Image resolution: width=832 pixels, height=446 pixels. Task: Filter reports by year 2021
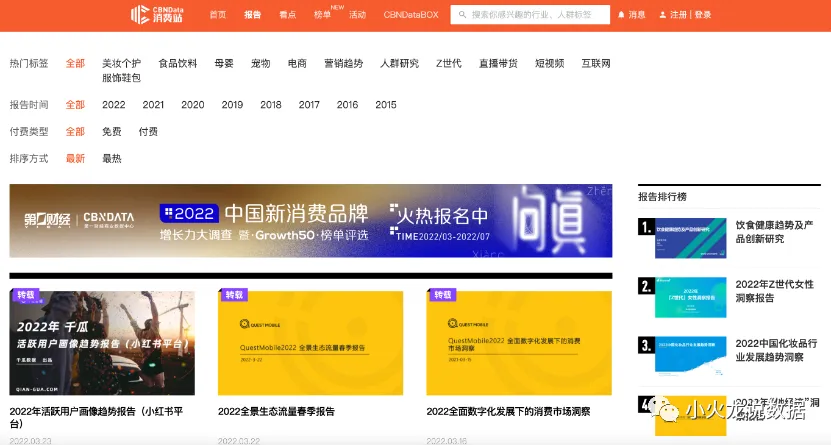coord(153,105)
